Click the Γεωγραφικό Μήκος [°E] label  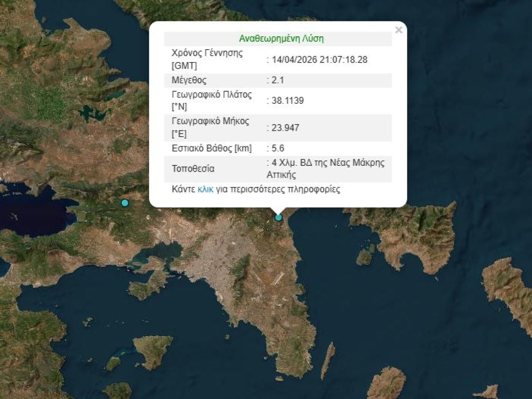[210, 125]
